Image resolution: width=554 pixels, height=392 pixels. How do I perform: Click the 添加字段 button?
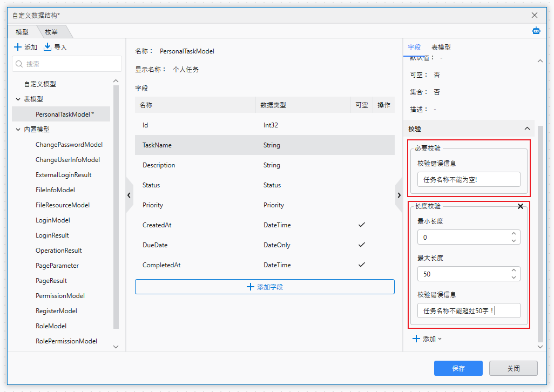(x=265, y=287)
